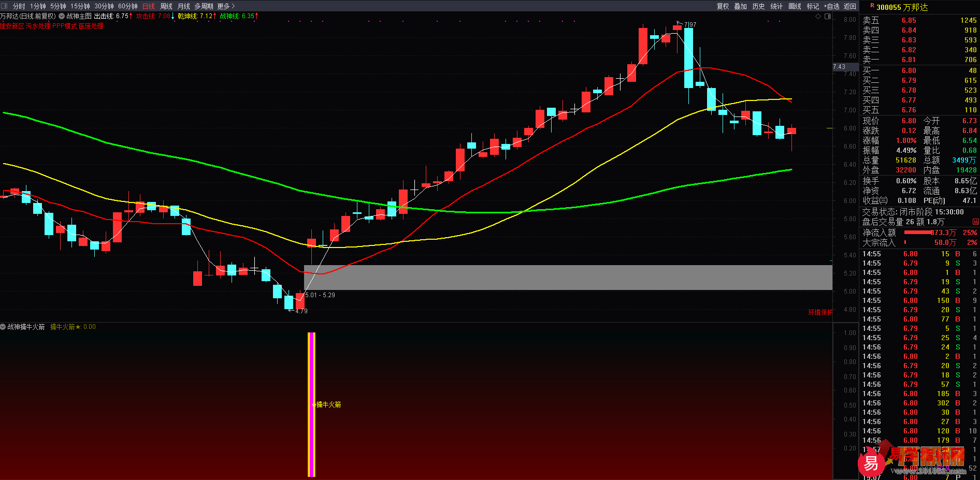Click the small red icon beside 盘后交易量
The width and height of the screenshot is (980, 480).
pos(976,222)
